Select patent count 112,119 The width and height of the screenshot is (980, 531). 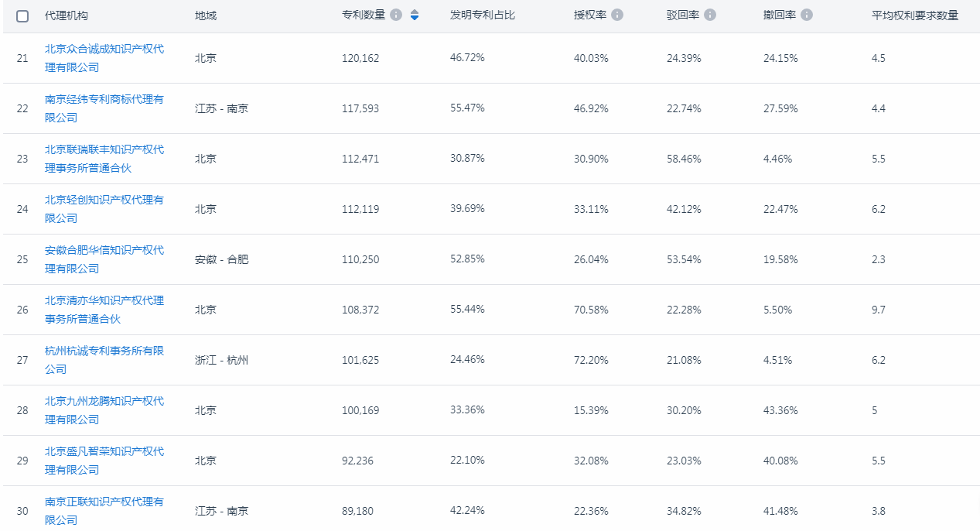pos(360,209)
